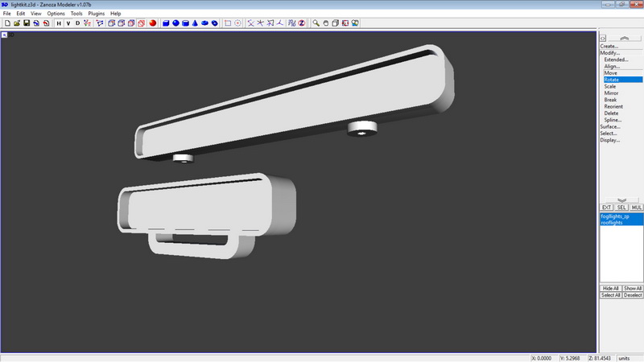Toggle the MUL selection button
644x362 pixels.
pos(636,208)
